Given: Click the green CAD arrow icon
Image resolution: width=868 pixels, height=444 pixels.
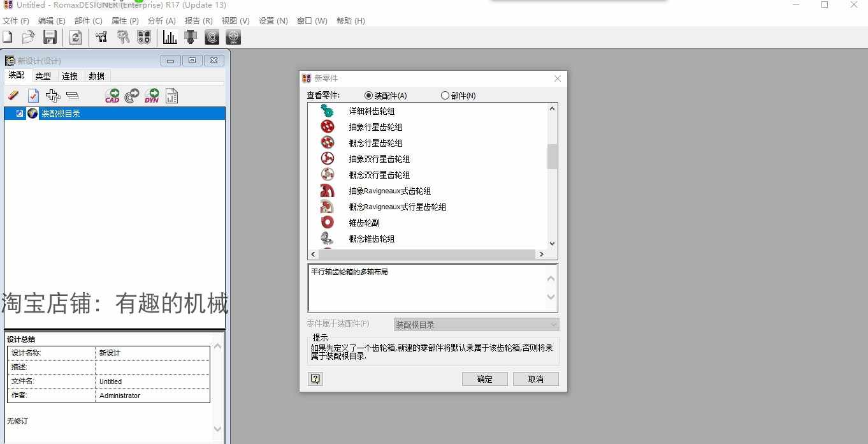Looking at the screenshot, I should (x=112, y=96).
